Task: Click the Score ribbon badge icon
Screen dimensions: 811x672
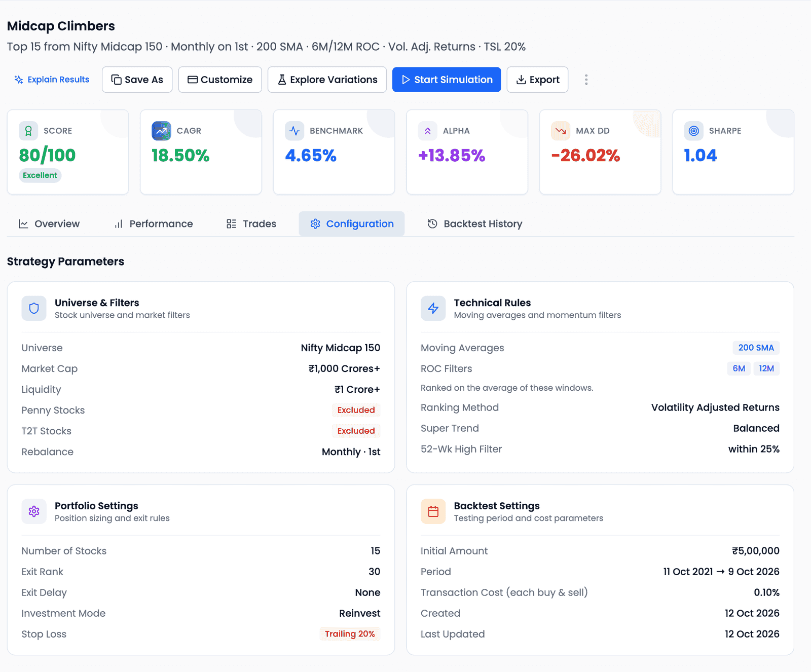Action: [x=28, y=131]
